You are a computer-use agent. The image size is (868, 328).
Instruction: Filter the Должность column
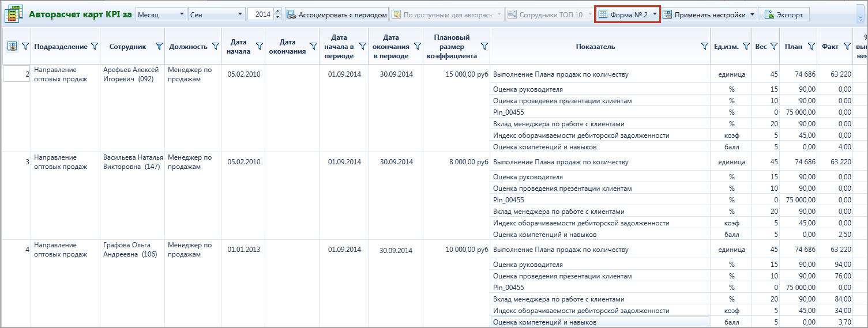(216, 47)
